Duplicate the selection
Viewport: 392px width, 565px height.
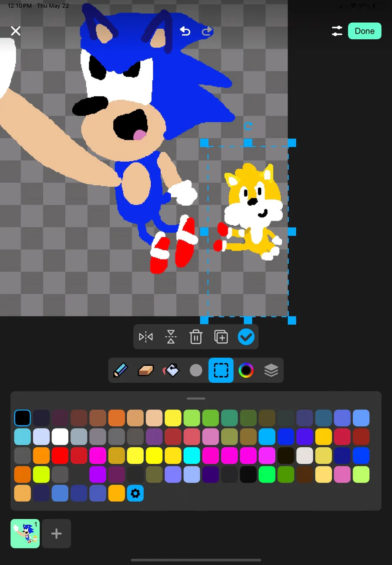click(221, 337)
